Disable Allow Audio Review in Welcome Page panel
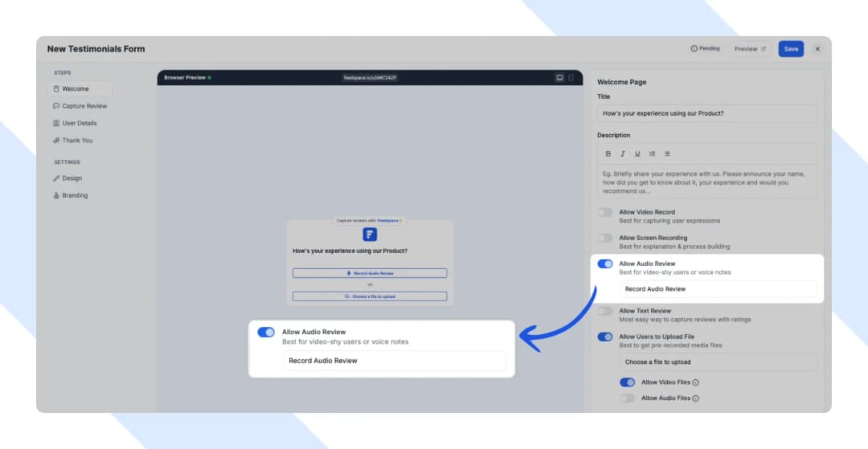Viewport: 868px width, 449px height. (605, 263)
